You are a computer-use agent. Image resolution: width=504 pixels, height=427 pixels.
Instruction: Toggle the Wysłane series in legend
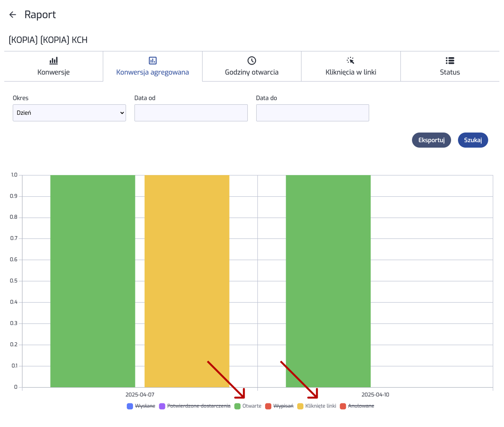[x=141, y=406]
